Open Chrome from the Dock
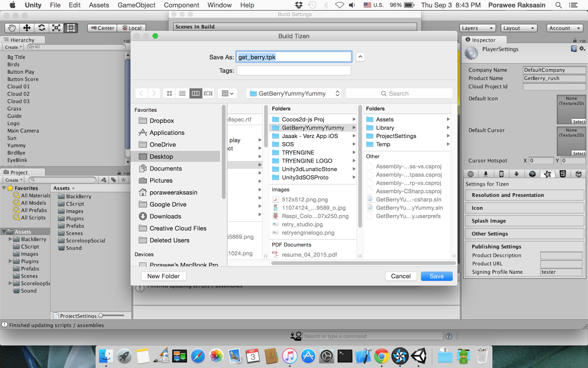The width and height of the screenshot is (588, 368). pos(382,356)
